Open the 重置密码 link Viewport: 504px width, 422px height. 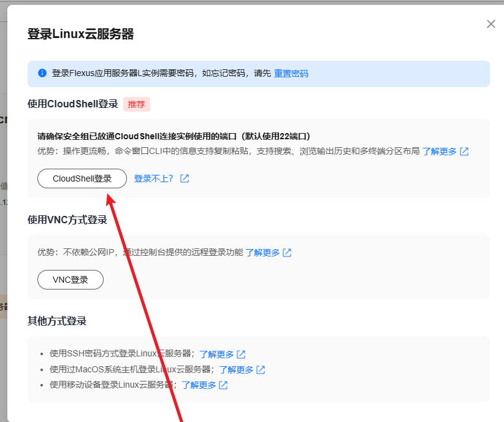point(291,74)
